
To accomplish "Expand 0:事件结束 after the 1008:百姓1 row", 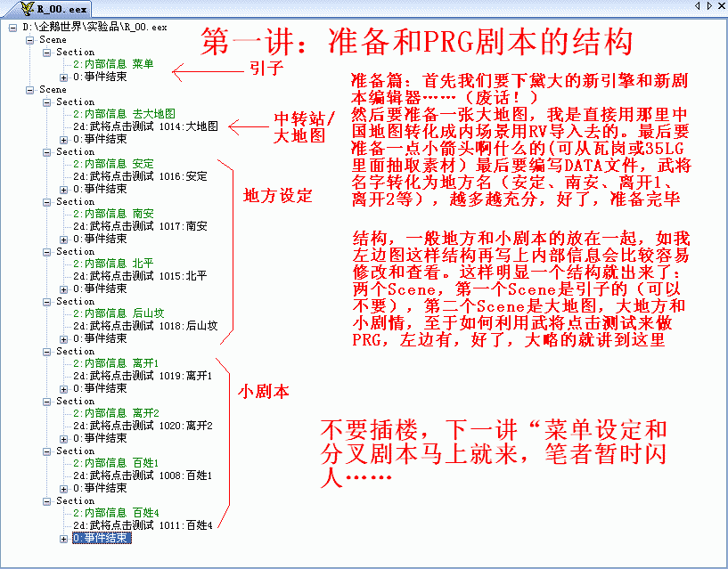I will click(x=63, y=489).
